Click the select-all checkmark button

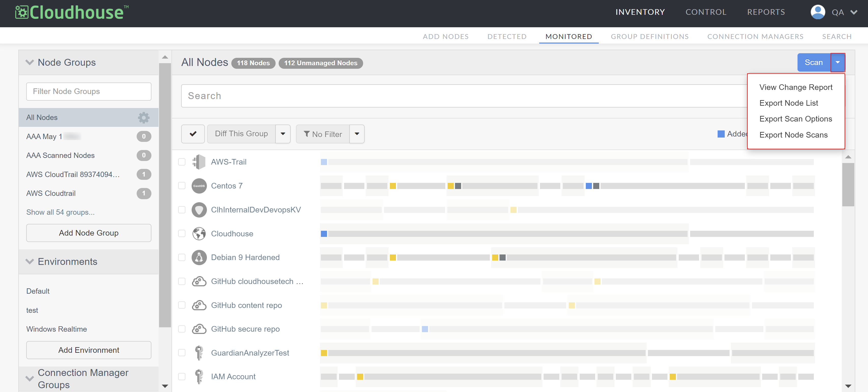point(193,134)
